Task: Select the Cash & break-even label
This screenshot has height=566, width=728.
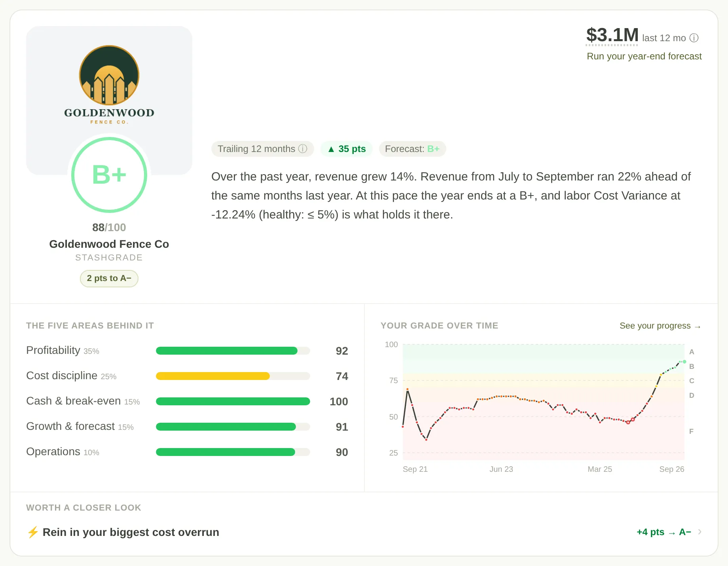Action: 83,401
